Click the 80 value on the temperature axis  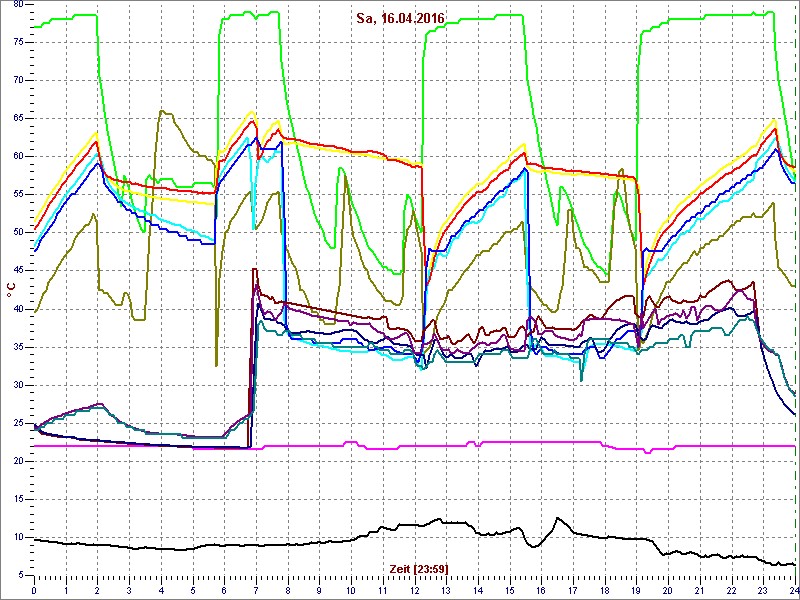pos(18,5)
